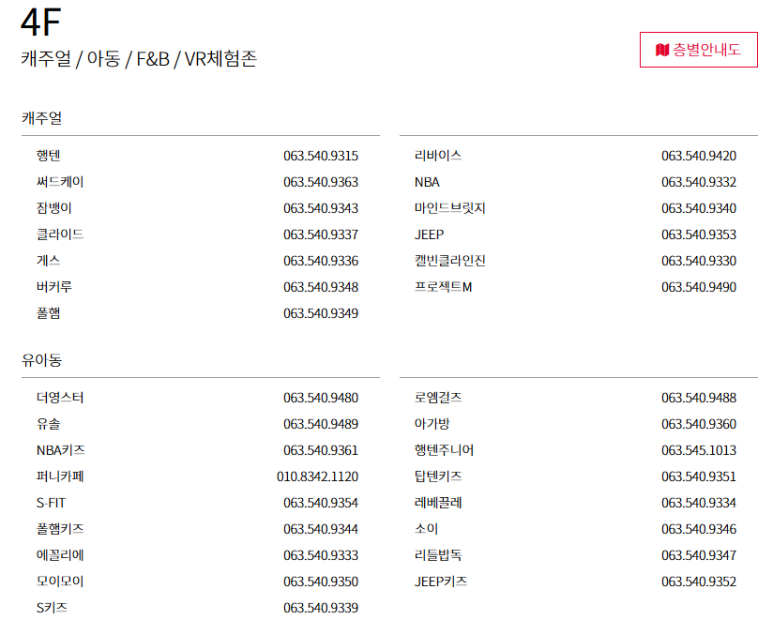This screenshot has width=773, height=635.
Task: Select the 캘빈클라인진 store entry
Action: pyautogui.click(x=450, y=261)
